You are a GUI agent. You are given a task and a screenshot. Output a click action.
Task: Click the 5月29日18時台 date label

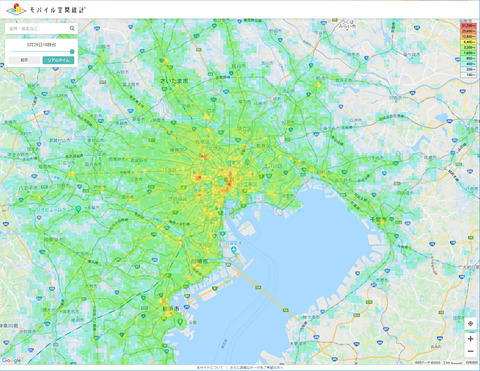click(41, 44)
